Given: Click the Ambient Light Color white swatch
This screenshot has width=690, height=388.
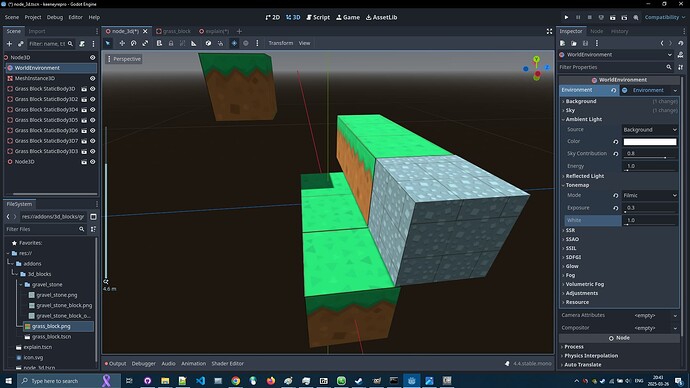Looking at the screenshot, I should 650,142.
